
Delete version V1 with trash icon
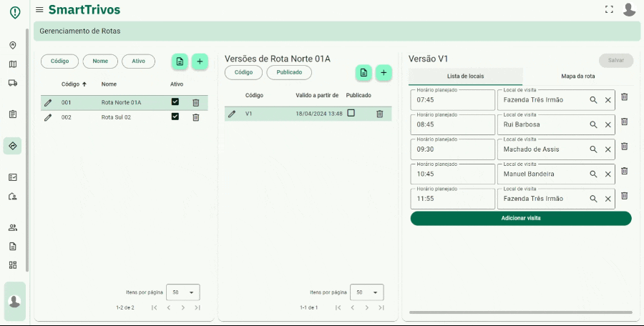380,114
